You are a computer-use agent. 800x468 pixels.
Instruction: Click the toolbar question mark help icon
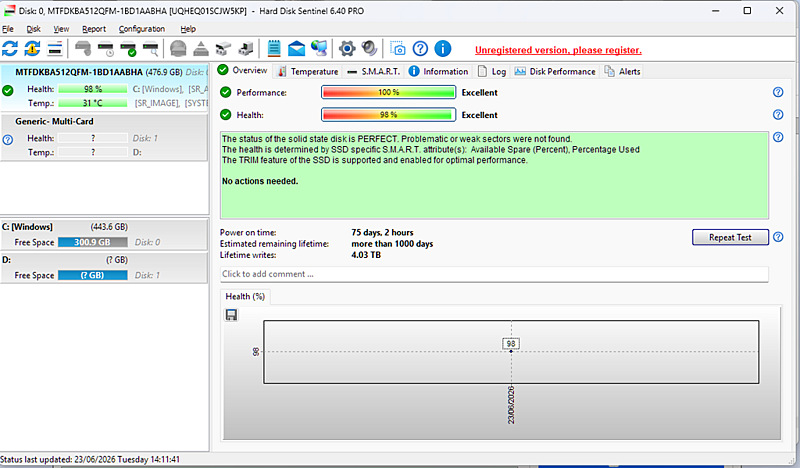coord(420,49)
